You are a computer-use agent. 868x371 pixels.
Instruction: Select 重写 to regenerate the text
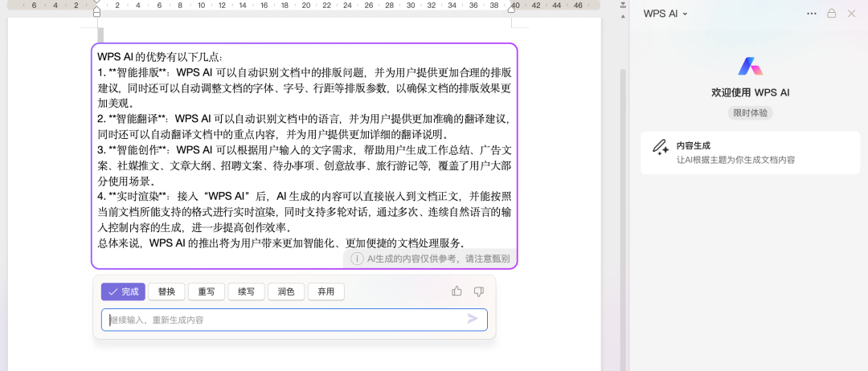pos(207,291)
